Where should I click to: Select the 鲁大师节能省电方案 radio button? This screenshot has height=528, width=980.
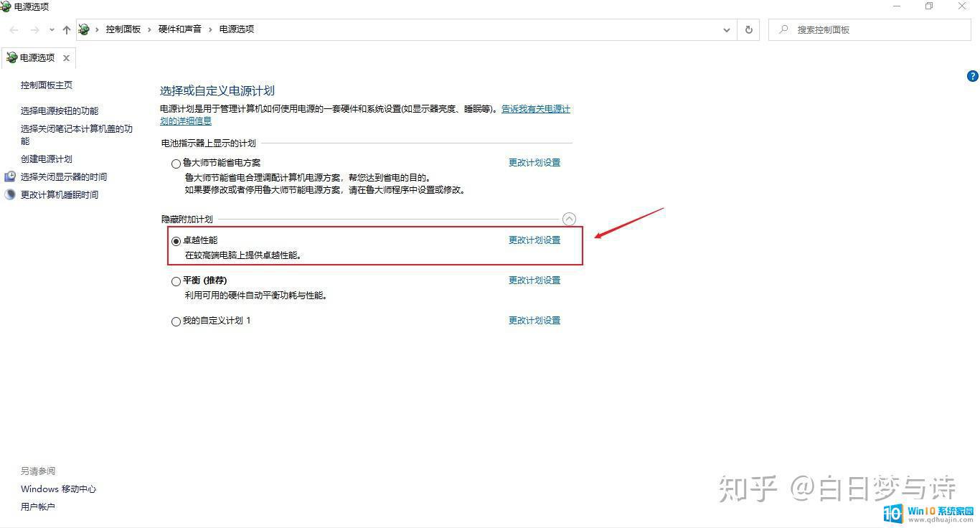click(x=176, y=164)
